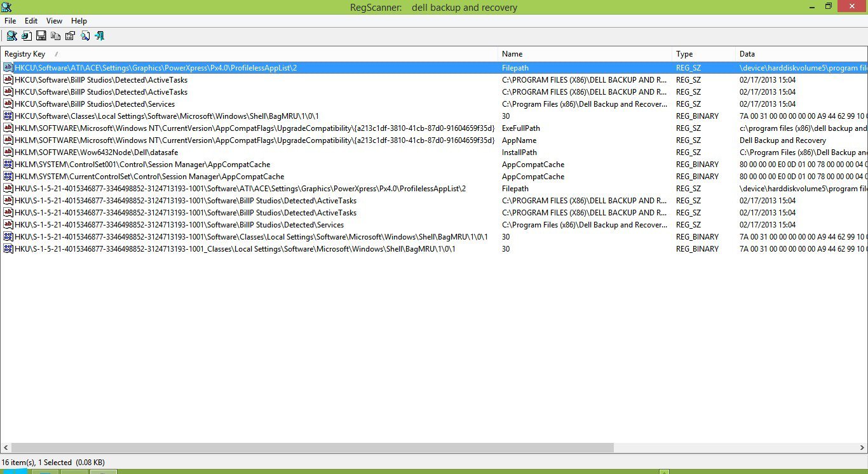Sort by the Name column header

point(585,54)
